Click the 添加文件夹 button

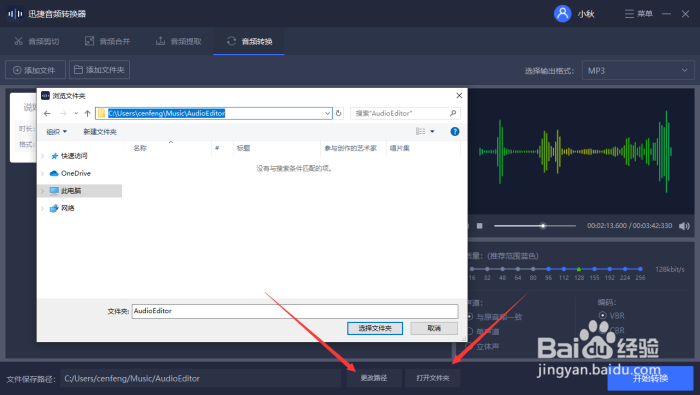[100, 70]
